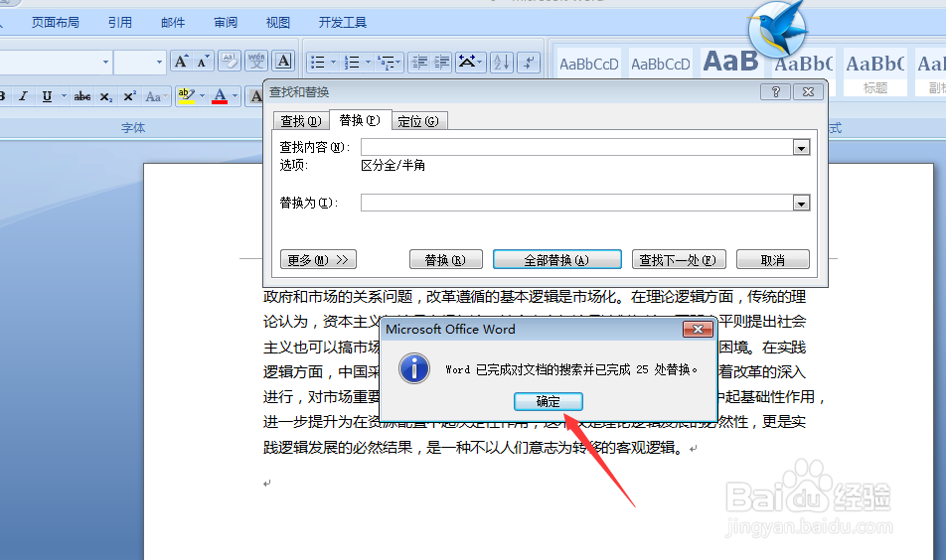Screen dimensions: 946x560
Task: Click the Grow Font icon
Action: click(181, 62)
